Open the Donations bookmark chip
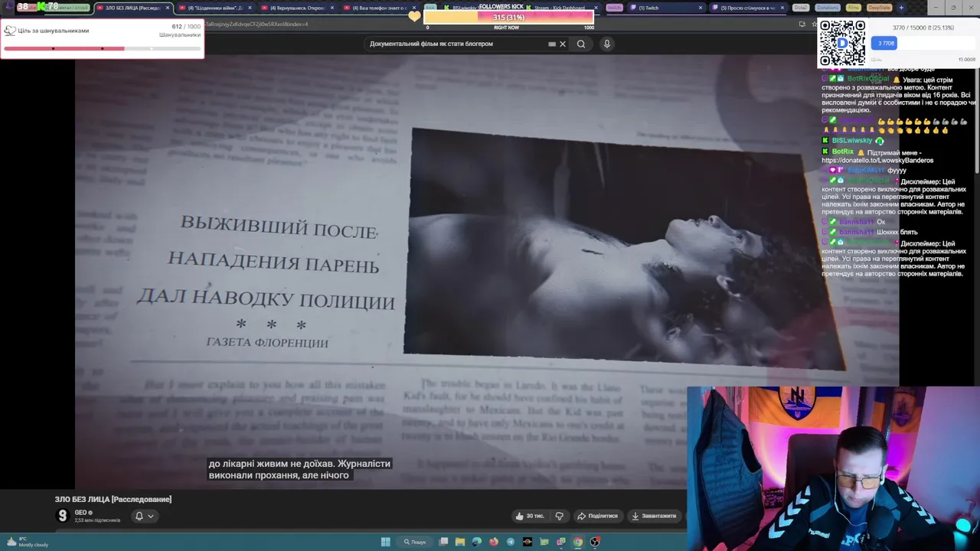Image resolution: width=980 pixels, height=551 pixels. click(827, 8)
